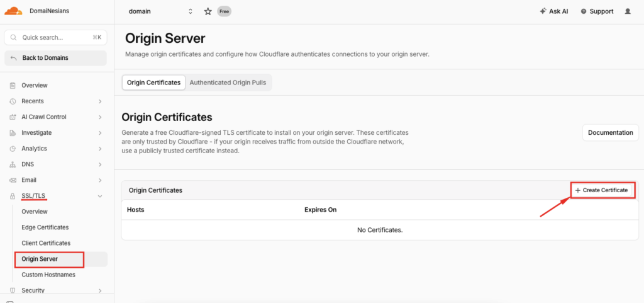The width and height of the screenshot is (644, 303).
Task: Click the Email envelope icon
Action: [x=13, y=180]
